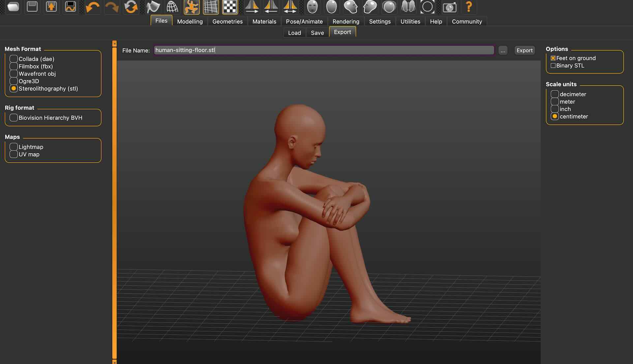
Task: Open the camera screenshot icon
Action: [x=449, y=7]
